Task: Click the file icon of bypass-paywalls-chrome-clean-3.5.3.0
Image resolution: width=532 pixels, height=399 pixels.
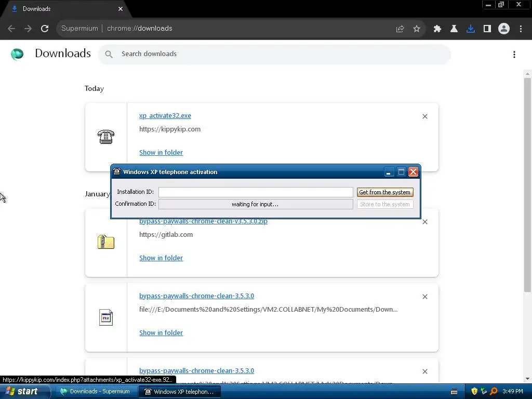Action: 106,317
